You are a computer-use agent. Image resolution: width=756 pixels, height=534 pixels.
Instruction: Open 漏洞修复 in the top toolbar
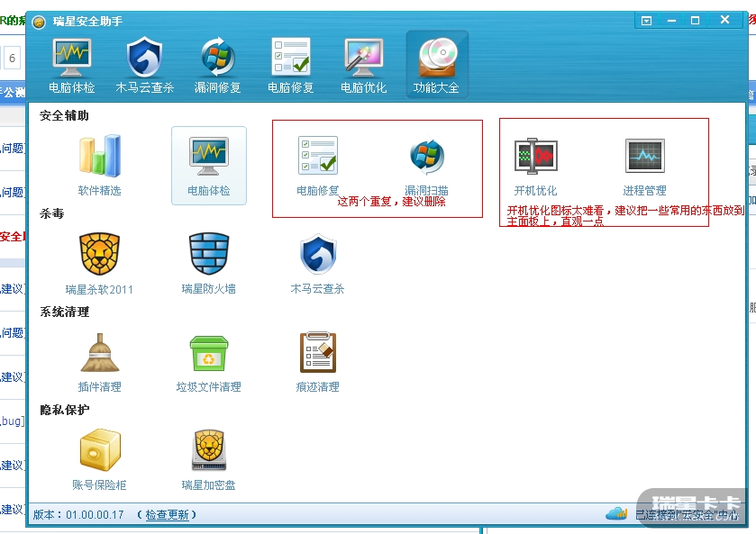coord(217,66)
